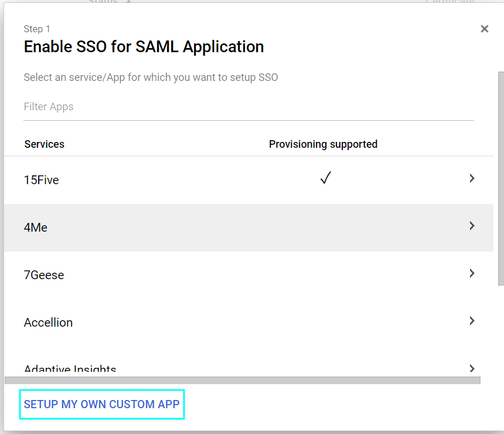
Task: Select the Adaptive Insights service
Action: [70, 369]
